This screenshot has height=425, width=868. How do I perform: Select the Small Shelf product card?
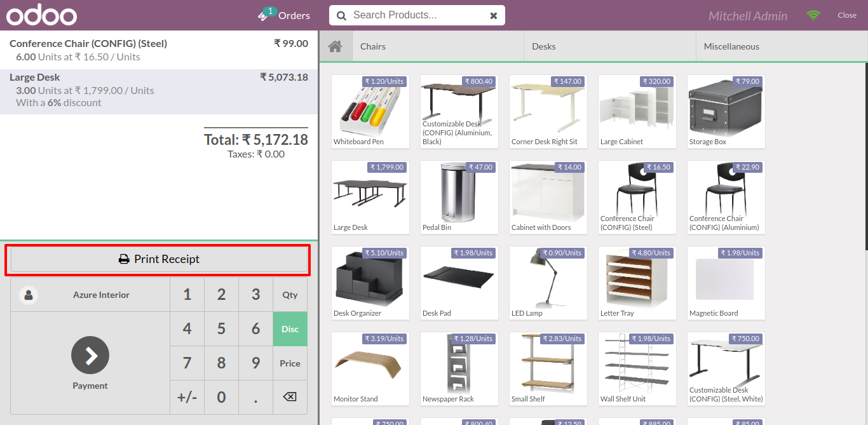[x=548, y=369]
